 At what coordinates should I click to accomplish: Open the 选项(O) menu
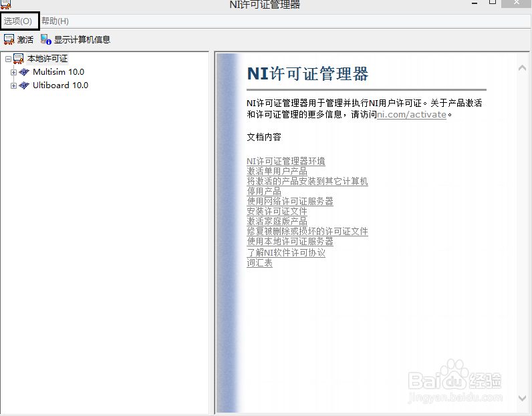18,21
